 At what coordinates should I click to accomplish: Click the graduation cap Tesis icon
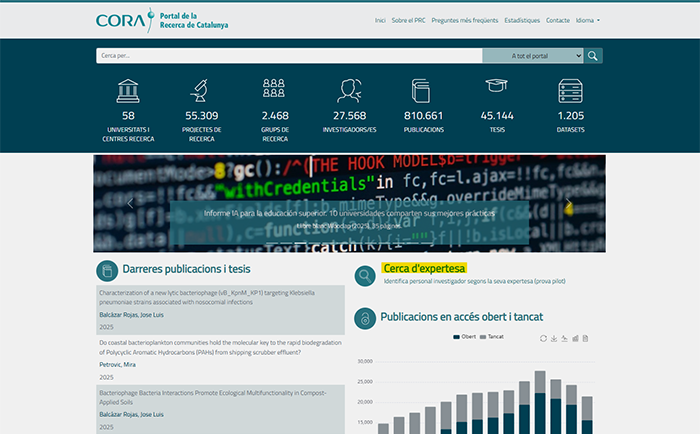496,89
